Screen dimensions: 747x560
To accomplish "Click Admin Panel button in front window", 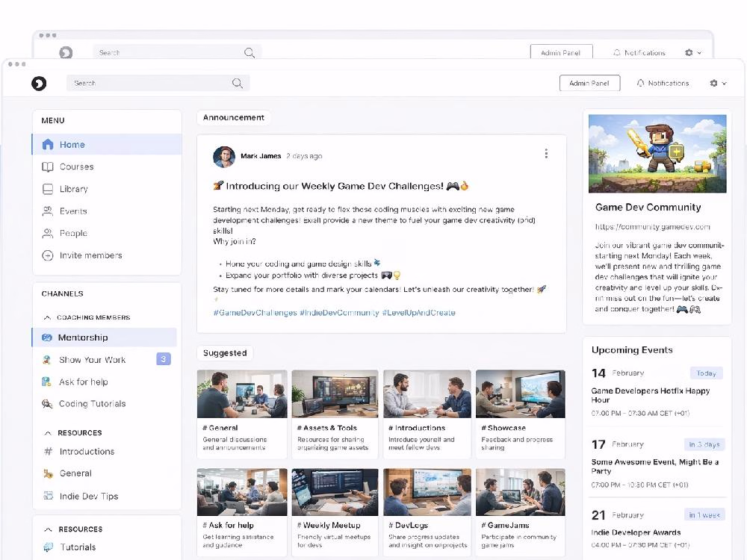I will [590, 83].
